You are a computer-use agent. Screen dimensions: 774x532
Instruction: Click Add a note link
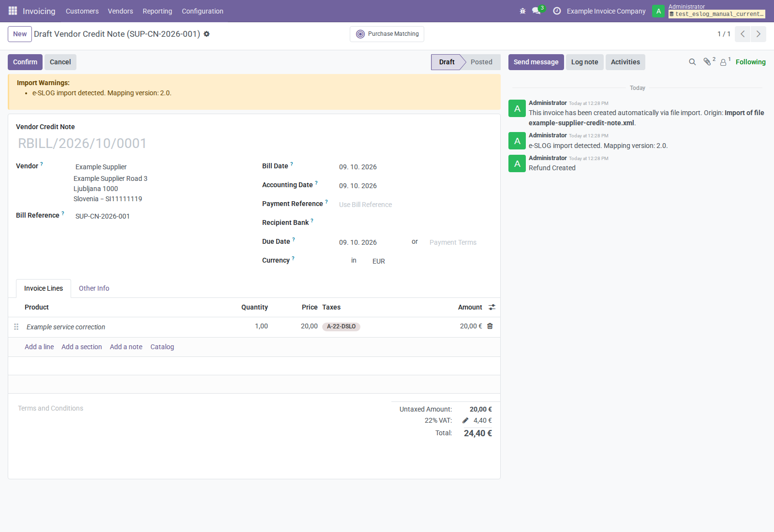pyautogui.click(x=126, y=347)
